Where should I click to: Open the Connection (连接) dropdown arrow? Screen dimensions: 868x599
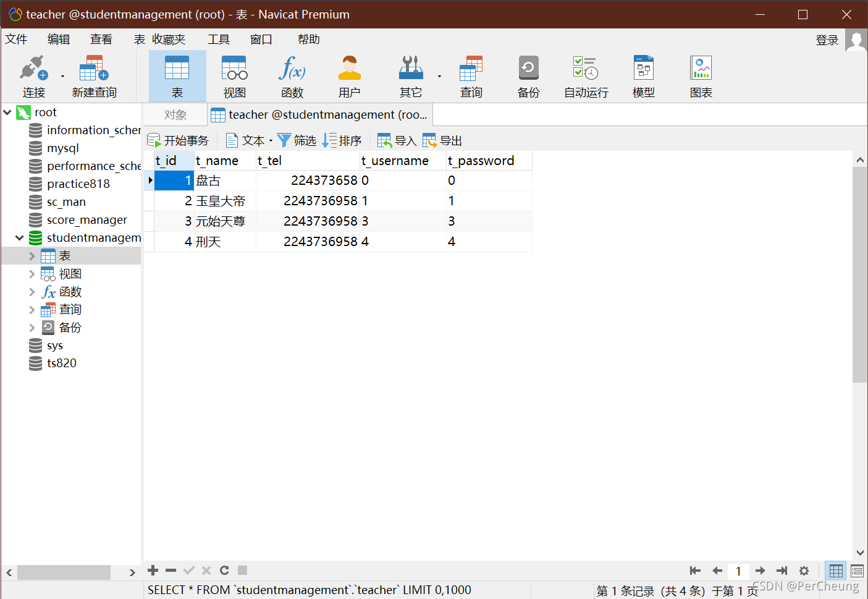[x=62, y=77]
